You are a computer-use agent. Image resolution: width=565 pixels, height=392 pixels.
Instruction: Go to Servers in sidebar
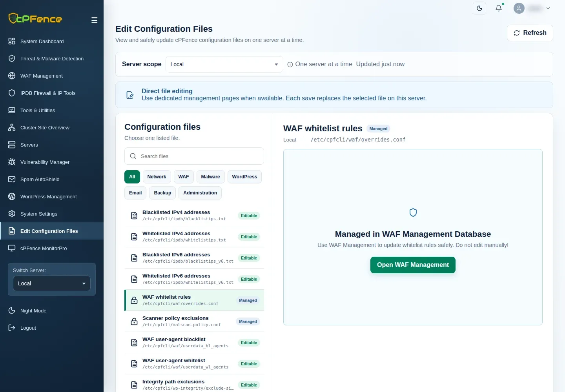(x=52, y=145)
